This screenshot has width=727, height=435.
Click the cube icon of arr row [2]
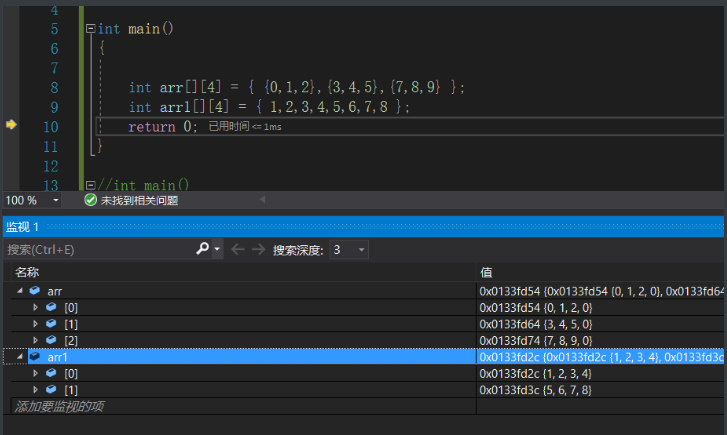[51, 340]
